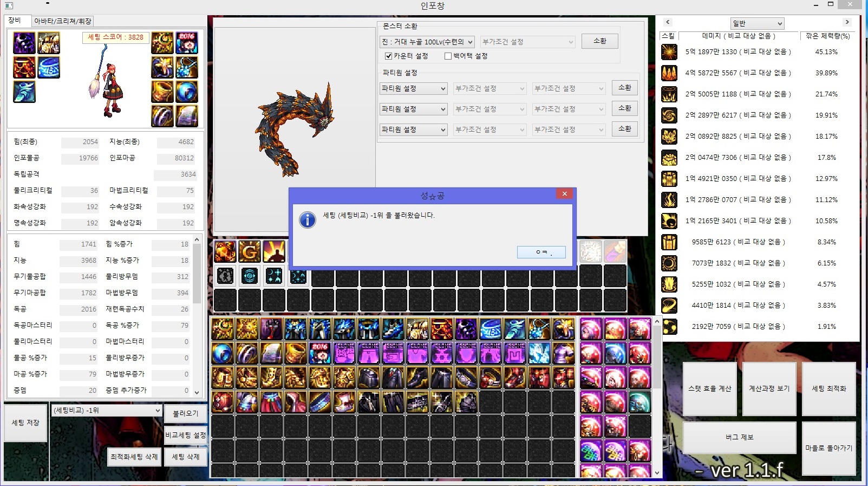Enable the 백어택 설정 checkbox
The width and height of the screenshot is (868, 486).
pos(448,56)
